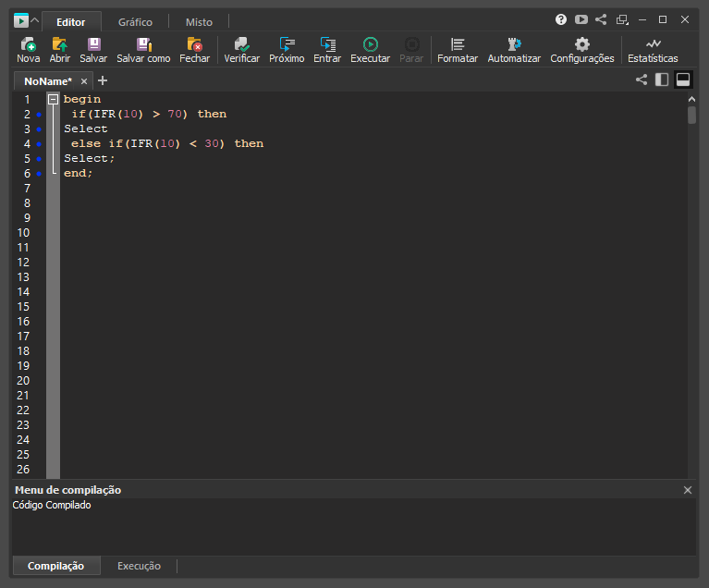709x588 pixels.
Task: Open a file with Abrir
Action: (60, 50)
